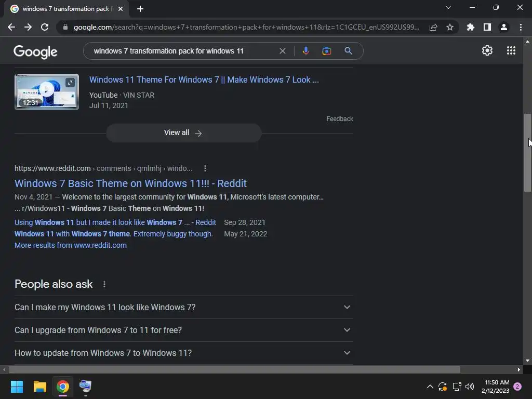Screen dimensions: 532x399
Task: Bookmark this tab with the star icon
Action: pos(449,27)
